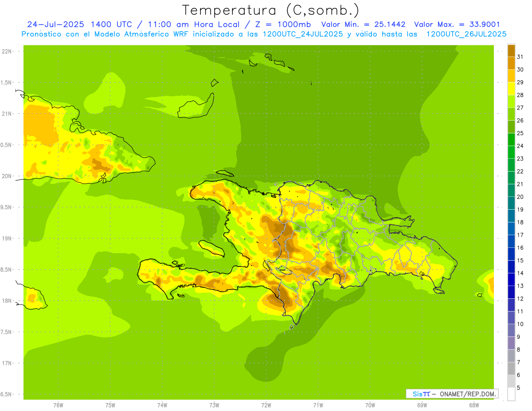Click the 76W longitude label

(58, 405)
